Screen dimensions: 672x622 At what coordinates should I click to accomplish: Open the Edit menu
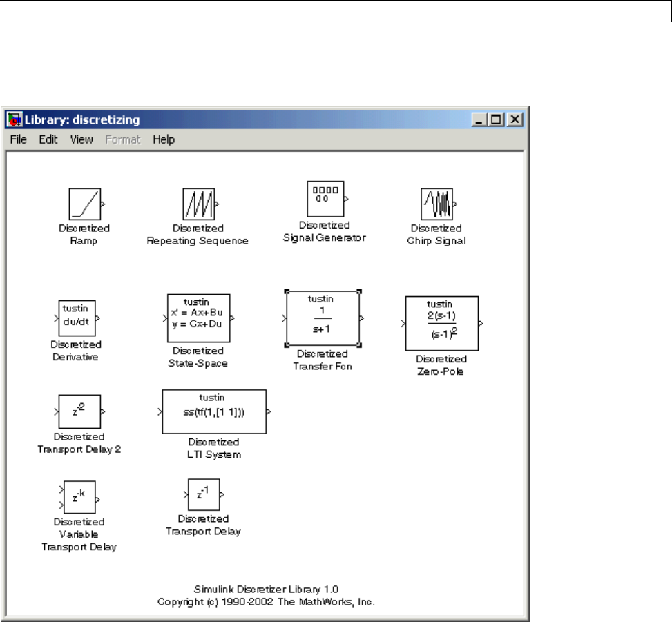[48, 139]
